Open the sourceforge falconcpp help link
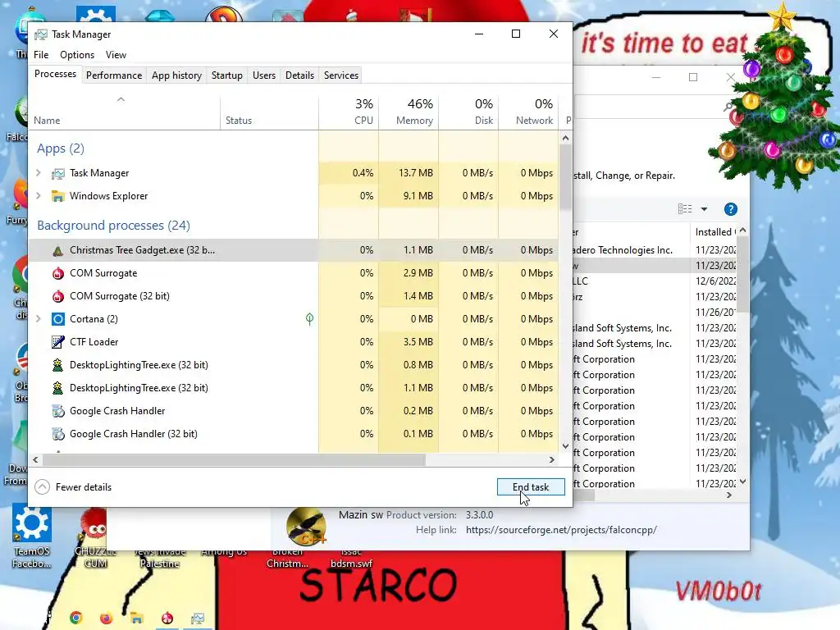Image resolution: width=840 pixels, height=630 pixels. tap(561, 530)
